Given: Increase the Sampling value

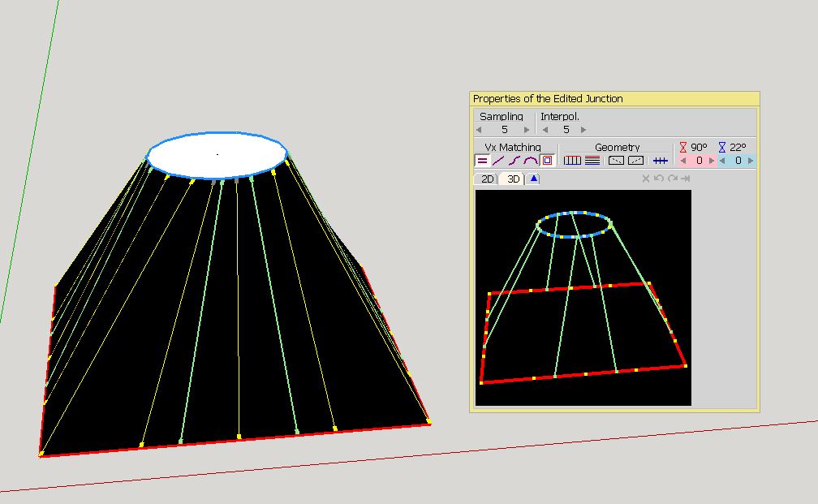Looking at the screenshot, I should pos(527,130).
